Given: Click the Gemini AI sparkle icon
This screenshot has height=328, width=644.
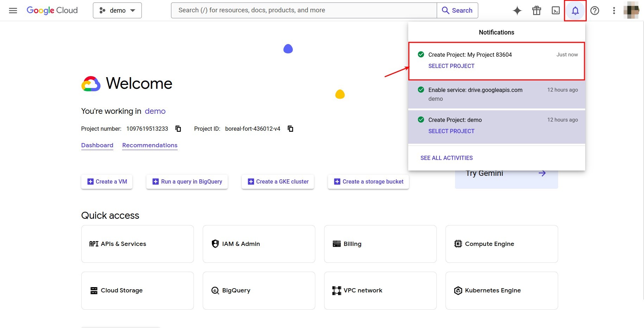Looking at the screenshot, I should click(517, 10).
